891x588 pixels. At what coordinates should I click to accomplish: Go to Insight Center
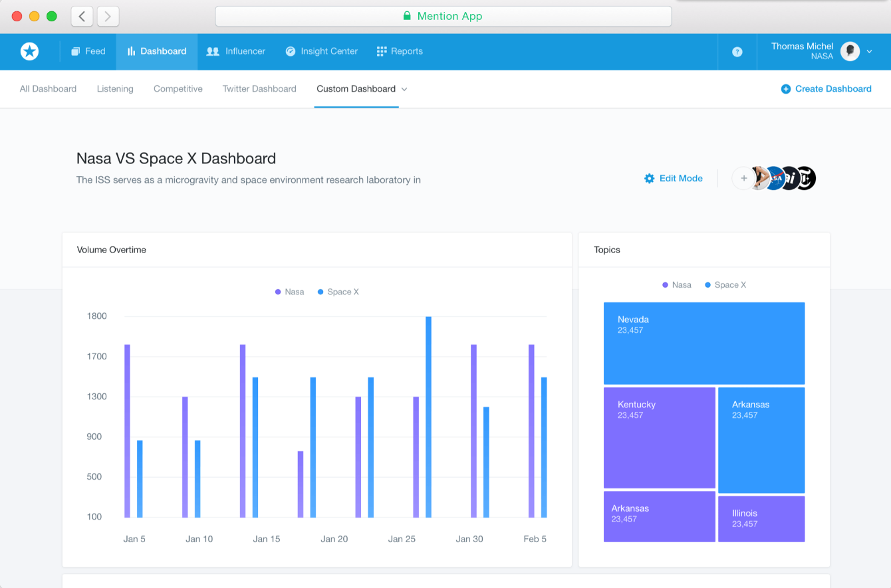322,51
